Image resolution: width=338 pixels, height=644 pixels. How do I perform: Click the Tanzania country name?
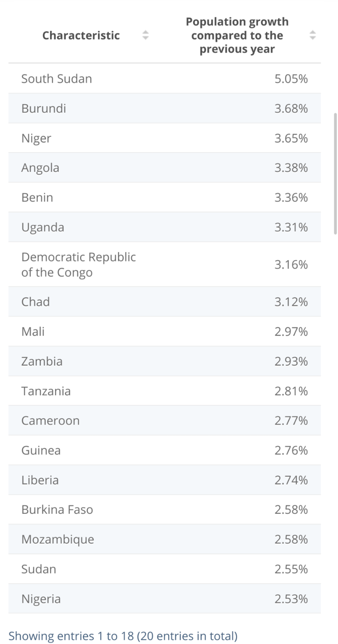click(x=46, y=391)
